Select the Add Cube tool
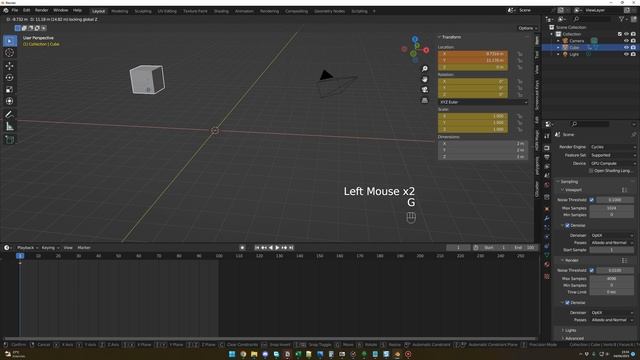640x360 pixels. tap(10, 140)
